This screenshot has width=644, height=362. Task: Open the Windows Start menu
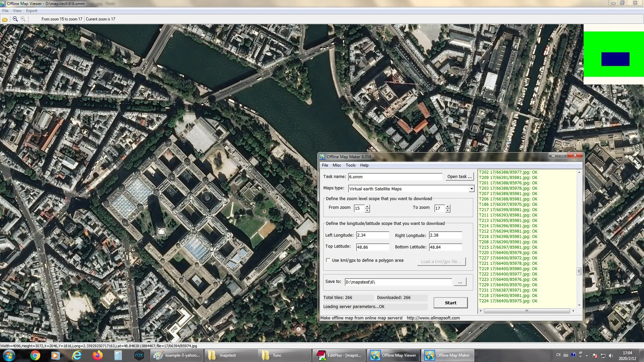point(9,355)
